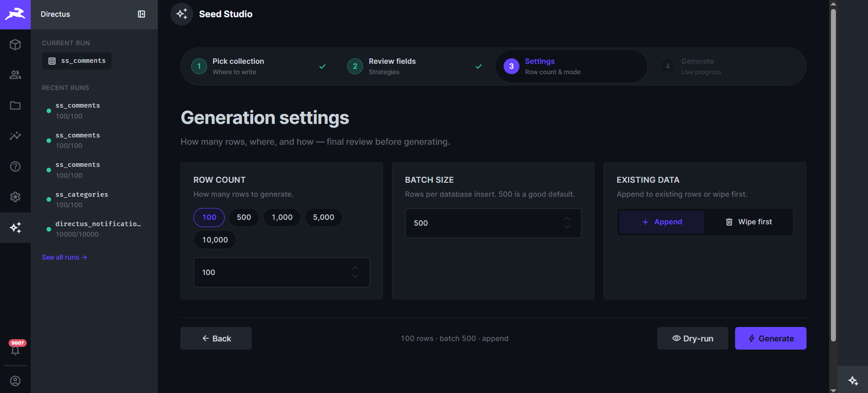Open the Content module cube icon
The height and width of the screenshot is (393, 868).
[15, 45]
